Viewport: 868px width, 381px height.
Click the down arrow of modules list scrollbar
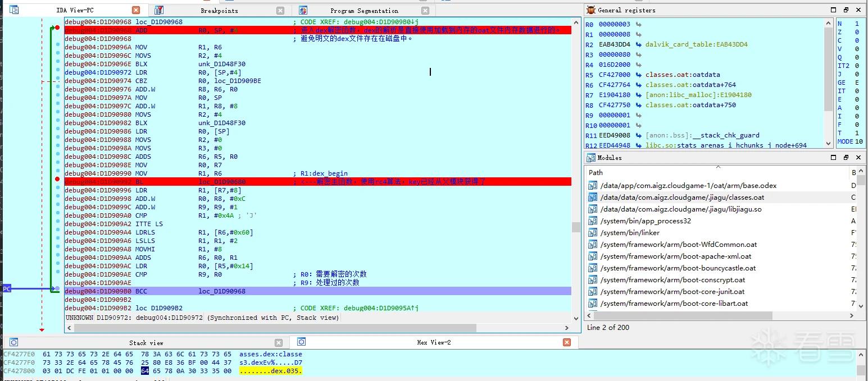pos(861,305)
